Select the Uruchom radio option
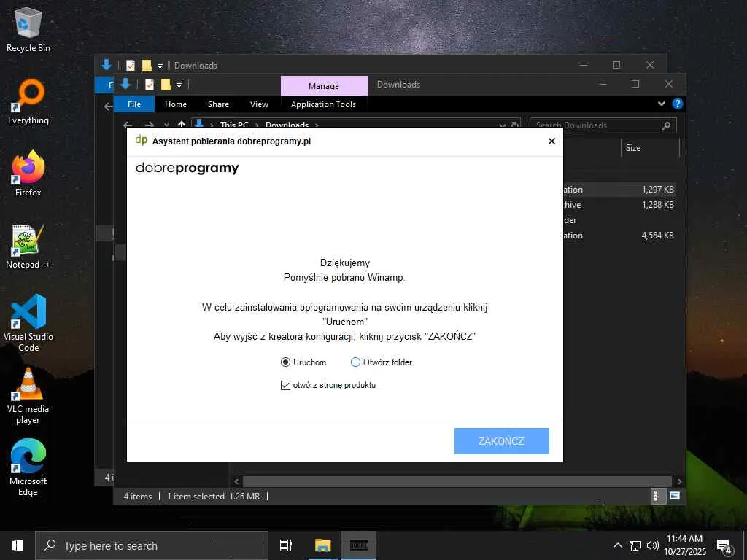This screenshot has width=747, height=560. coord(304,362)
